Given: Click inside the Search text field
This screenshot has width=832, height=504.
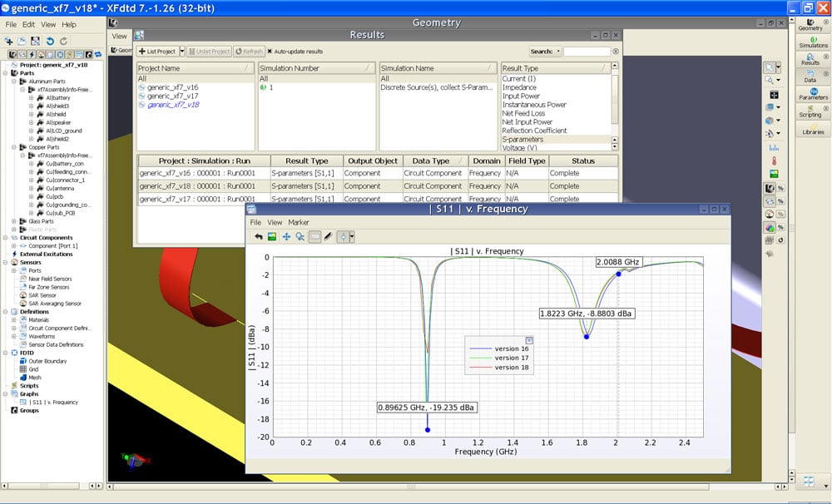Looking at the screenshot, I should [587, 50].
